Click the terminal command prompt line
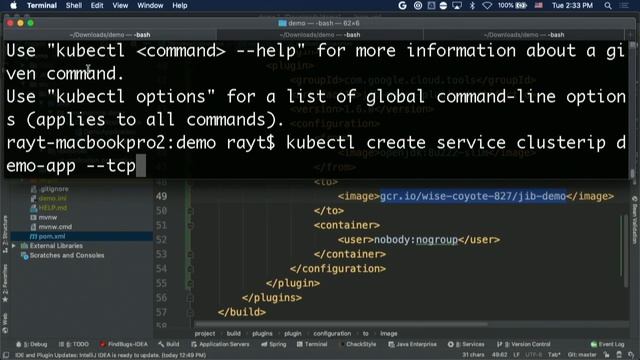The width and height of the screenshot is (640, 360). (316, 154)
